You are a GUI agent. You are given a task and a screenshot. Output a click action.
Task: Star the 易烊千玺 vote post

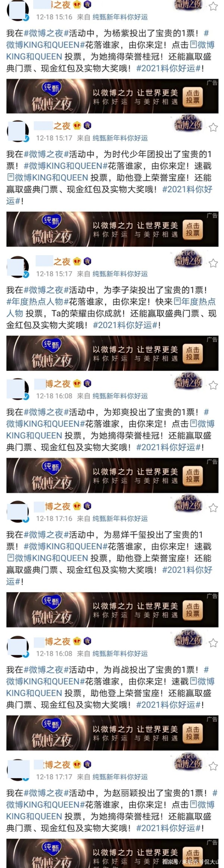213,508
